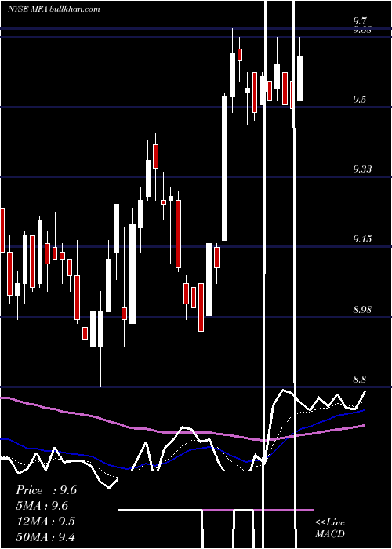Click the 9.33 price axis label
392x549 pixels.
click(x=362, y=169)
